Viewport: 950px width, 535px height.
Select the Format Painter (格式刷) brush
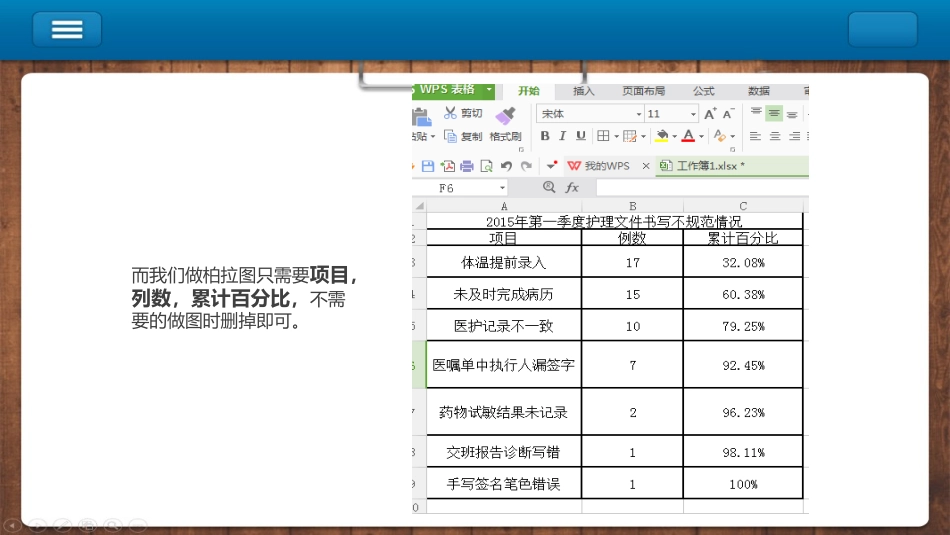pos(505,115)
